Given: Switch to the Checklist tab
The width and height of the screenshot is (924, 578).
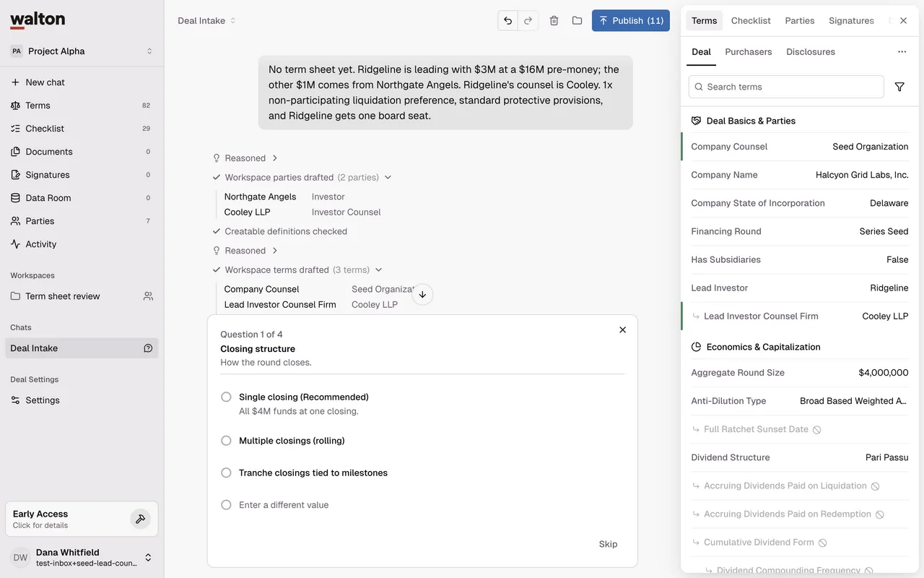Looking at the screenshot, I should [x=751, y=21].
